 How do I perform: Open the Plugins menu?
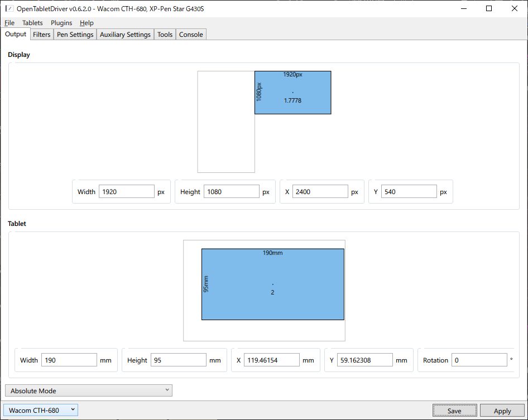point(61,23)
